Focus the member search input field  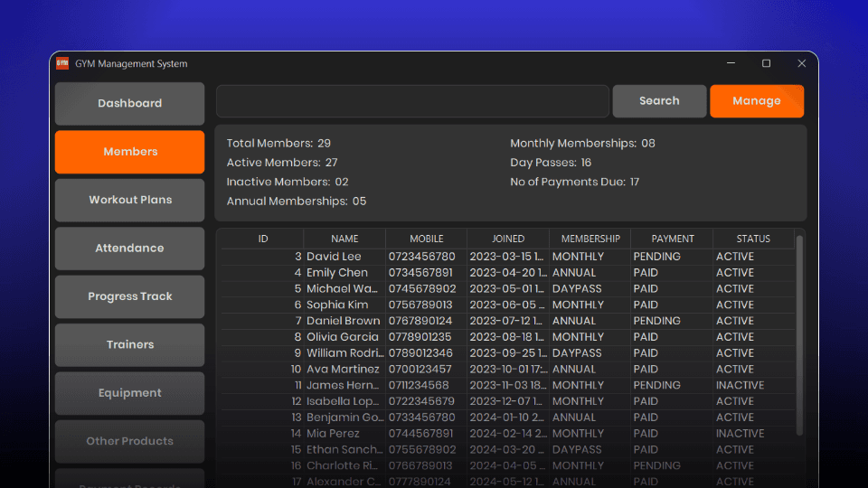pyautogui.click(x=412, y=100)
